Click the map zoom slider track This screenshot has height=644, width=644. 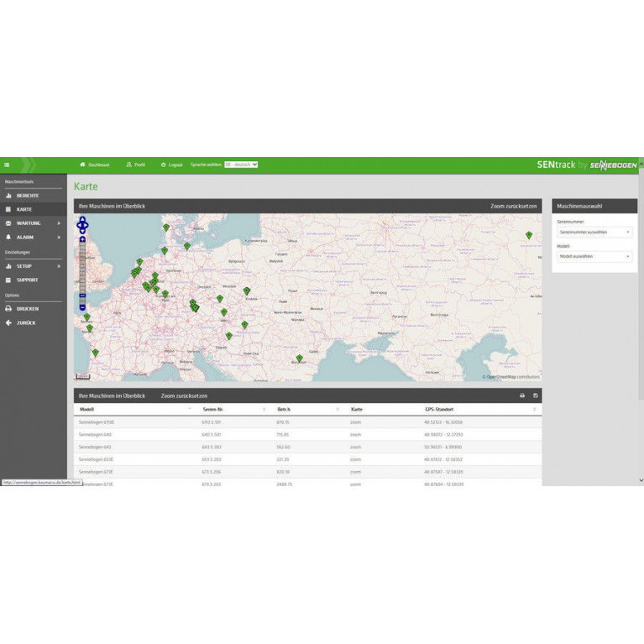[82, 267]
